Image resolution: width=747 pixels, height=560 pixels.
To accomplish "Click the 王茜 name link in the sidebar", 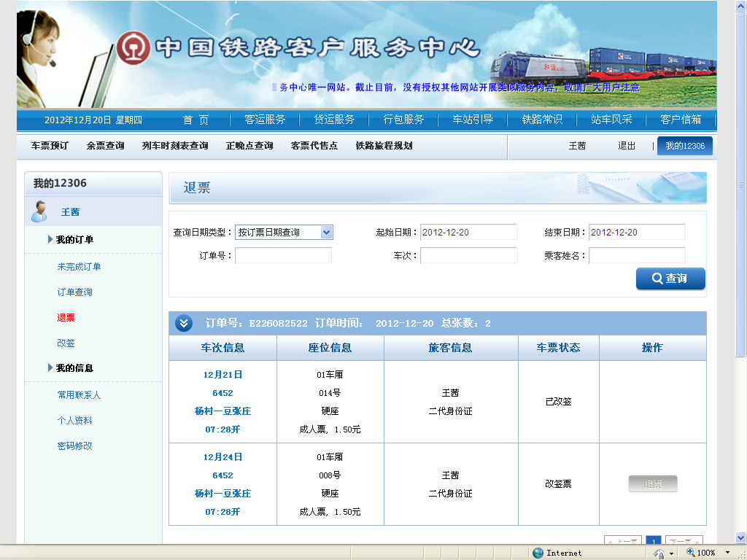I will [x=70, y=212].
